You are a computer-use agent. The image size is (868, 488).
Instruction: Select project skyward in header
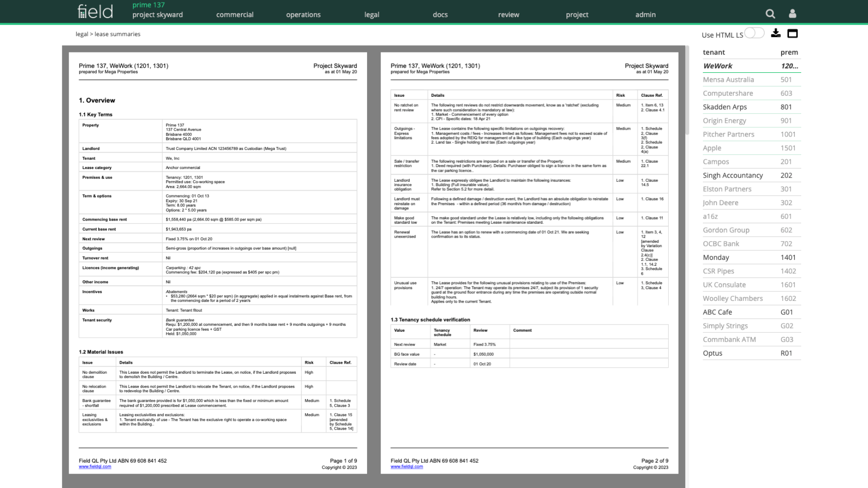tap(157, 14)
